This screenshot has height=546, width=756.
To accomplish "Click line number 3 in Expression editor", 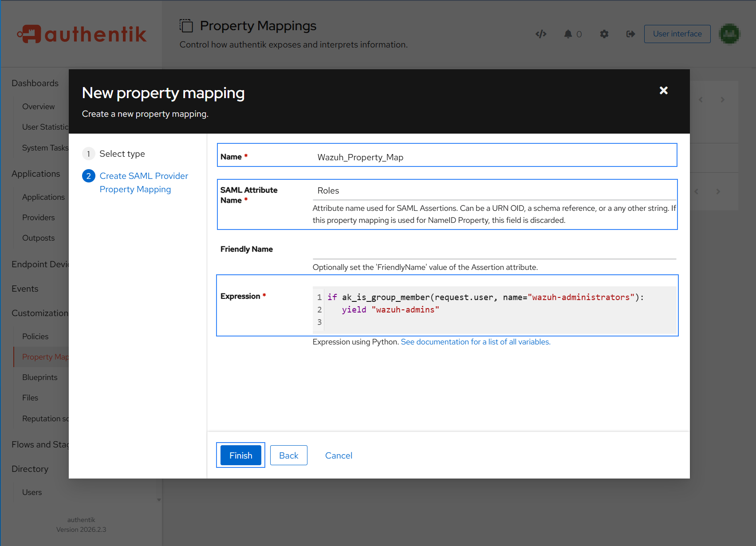I will (x=319, y=322).
